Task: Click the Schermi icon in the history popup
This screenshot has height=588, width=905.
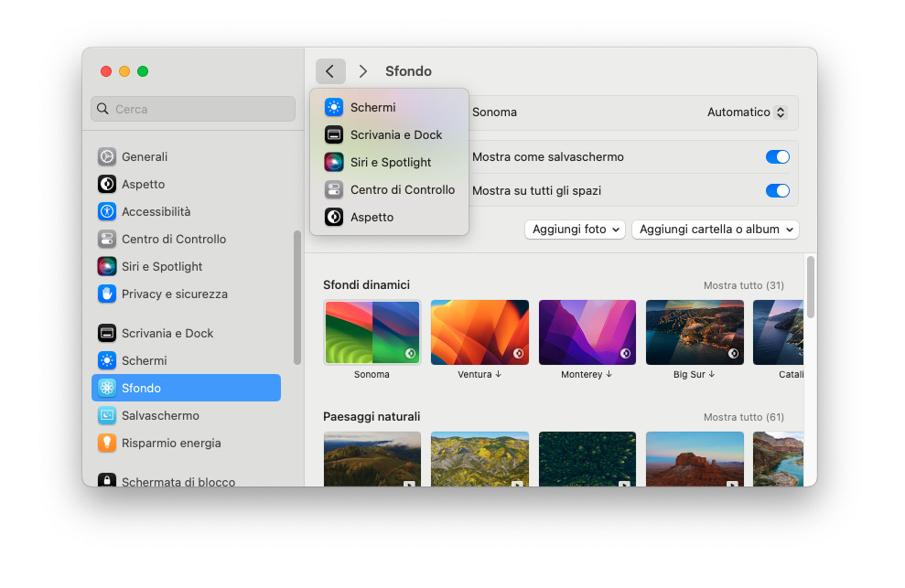Action: (x=334, y=107)
